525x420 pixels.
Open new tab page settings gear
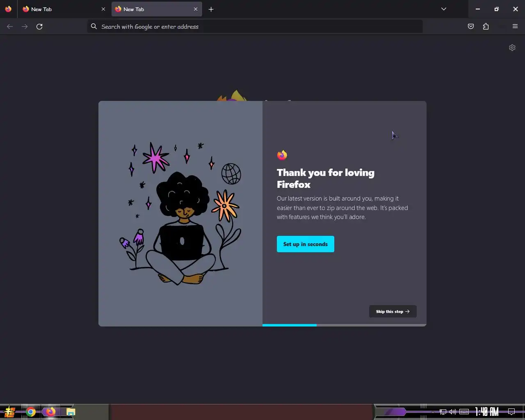pos(512,48)
